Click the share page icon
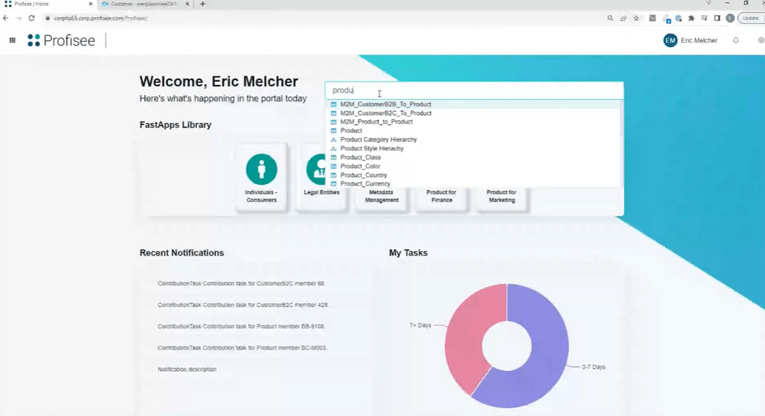The image size is (765, 416). point(623,18)
